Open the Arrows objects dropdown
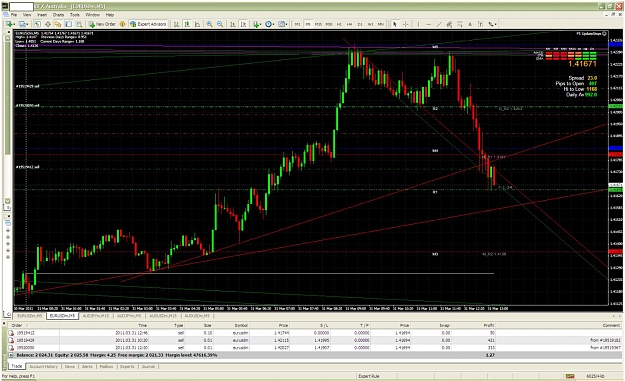The width and height of the screenshot is (625, 381). [493, 24]
